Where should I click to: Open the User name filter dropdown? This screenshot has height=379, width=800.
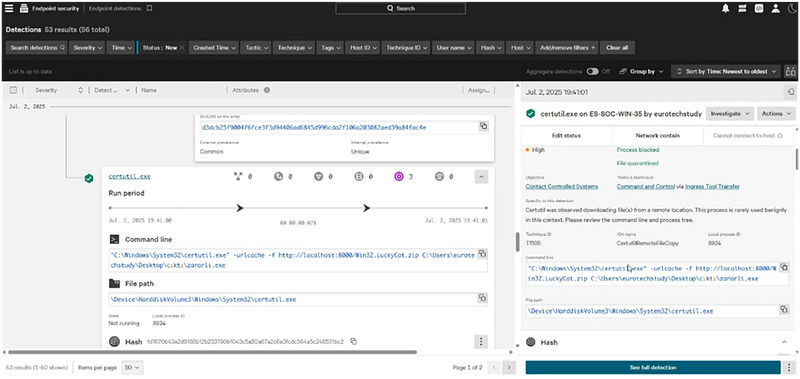pos(454,47)
